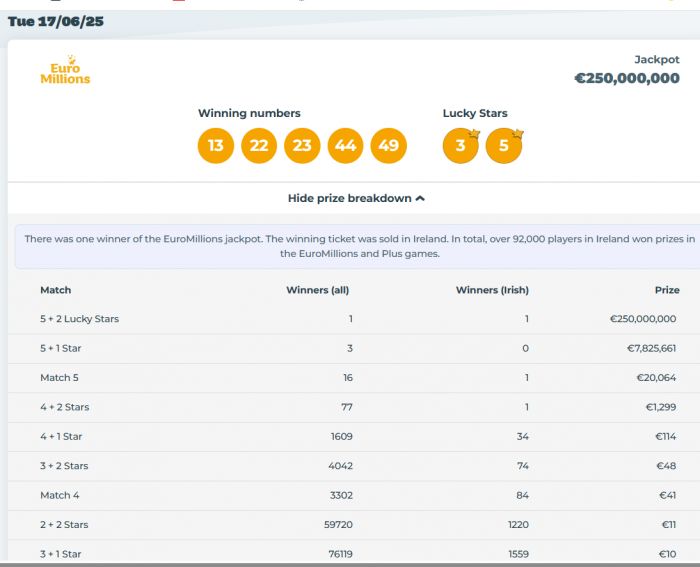The image size is (700, 567).
Task: Select winning number ball 49
Action: (x=388, y=146)
